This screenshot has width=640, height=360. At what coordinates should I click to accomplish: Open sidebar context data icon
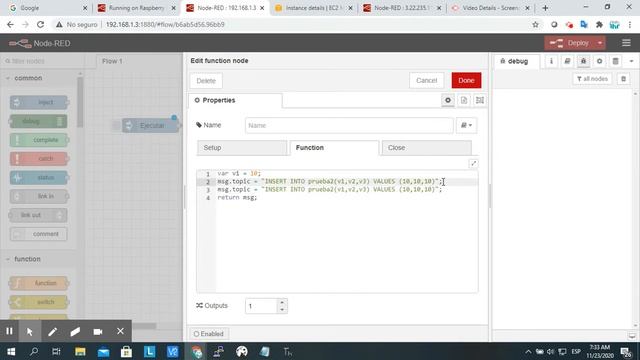coord(616,61)
